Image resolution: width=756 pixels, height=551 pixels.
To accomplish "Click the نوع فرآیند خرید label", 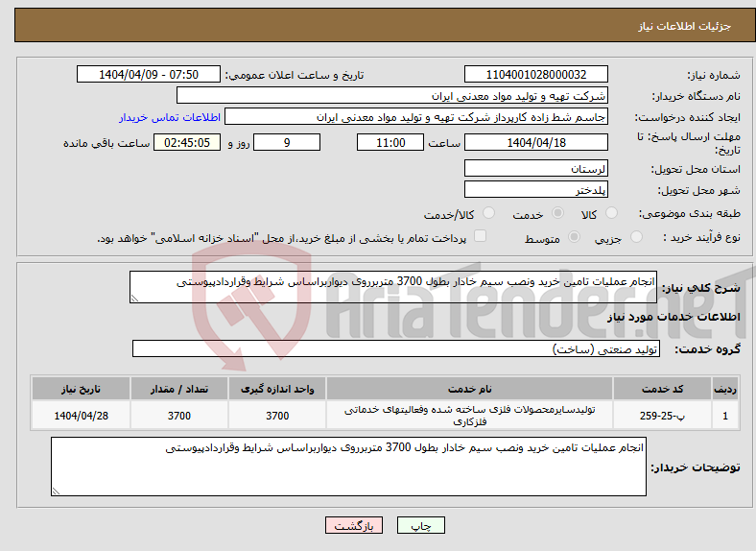I will pos(702,237).
